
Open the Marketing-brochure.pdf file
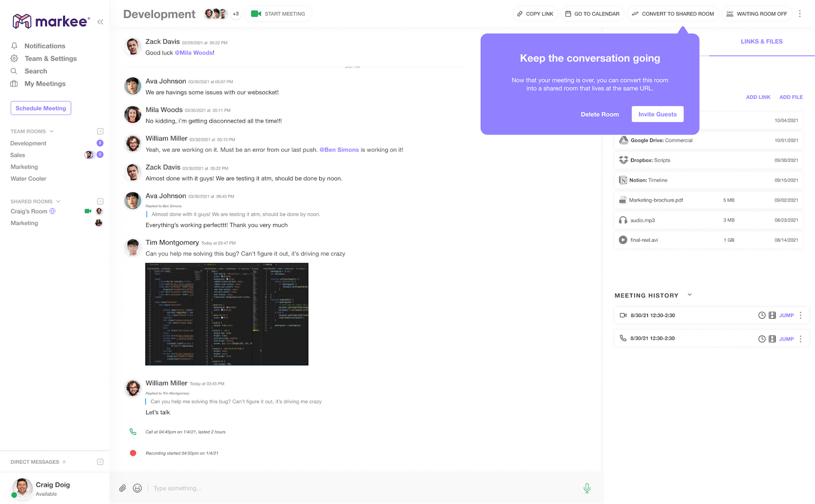(709, 200)
